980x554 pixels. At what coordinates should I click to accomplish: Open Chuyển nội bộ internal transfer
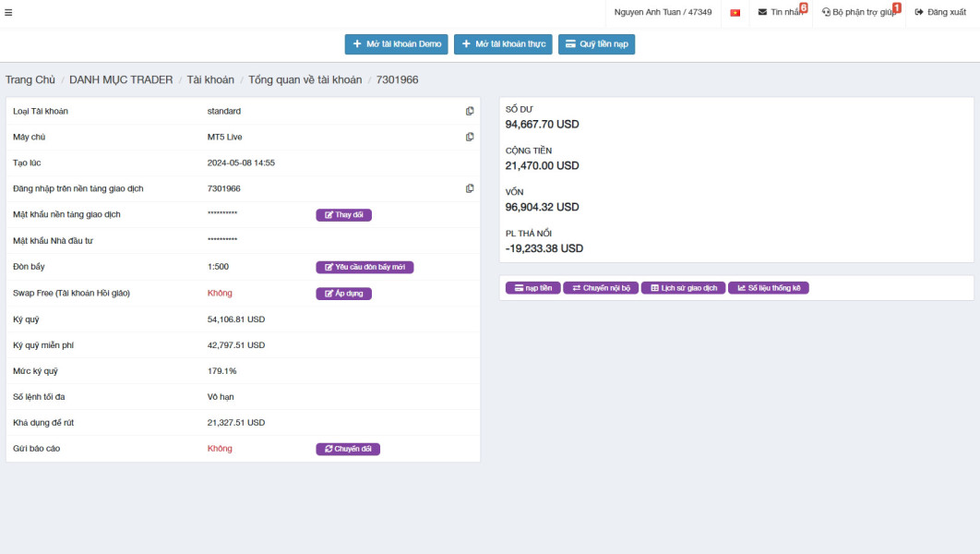[x=601, y=288]
